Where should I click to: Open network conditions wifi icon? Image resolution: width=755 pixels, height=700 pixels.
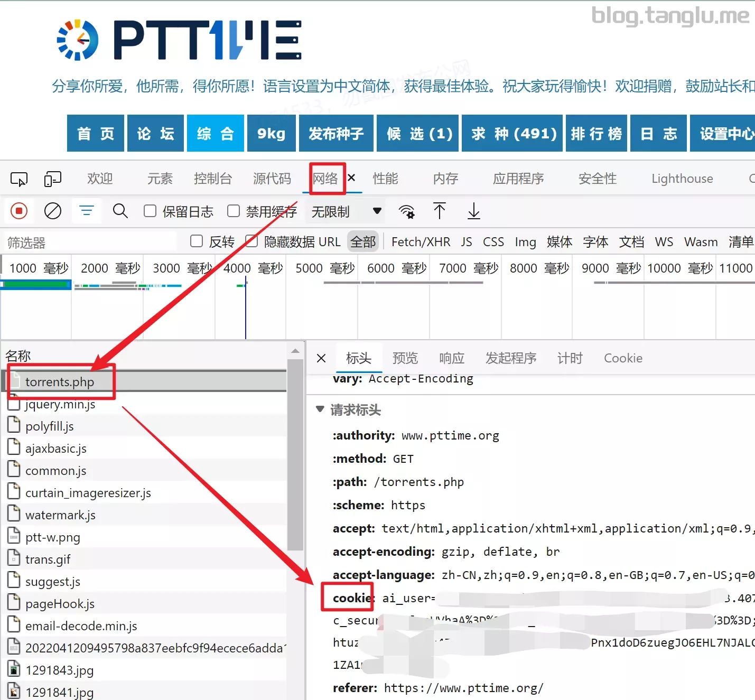[406, 211]
